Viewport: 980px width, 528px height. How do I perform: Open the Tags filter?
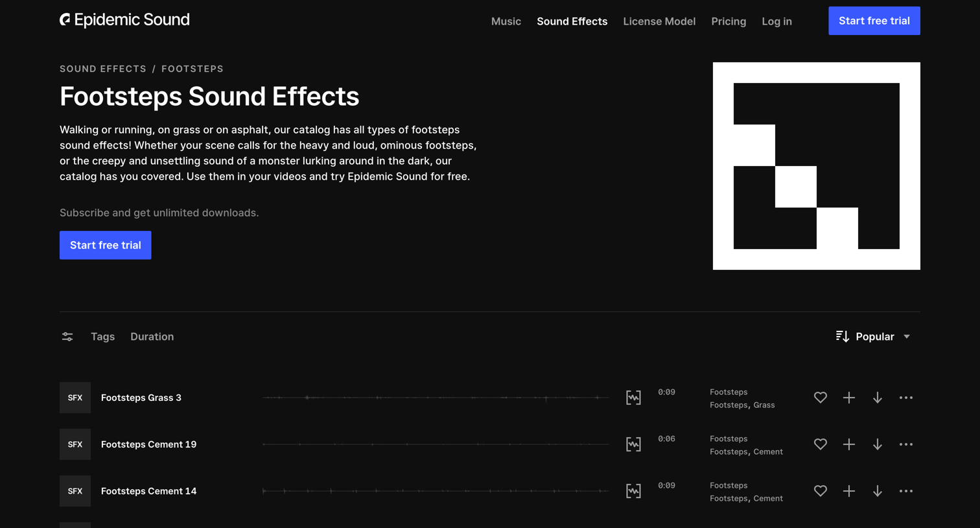(x=102, y=337)
